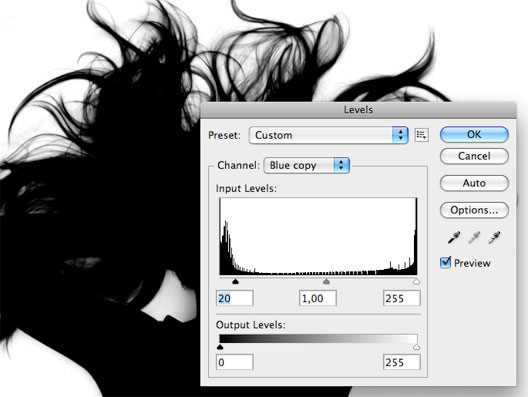Open the Channel dropdown showing Blue copy

tap(307, 165)
